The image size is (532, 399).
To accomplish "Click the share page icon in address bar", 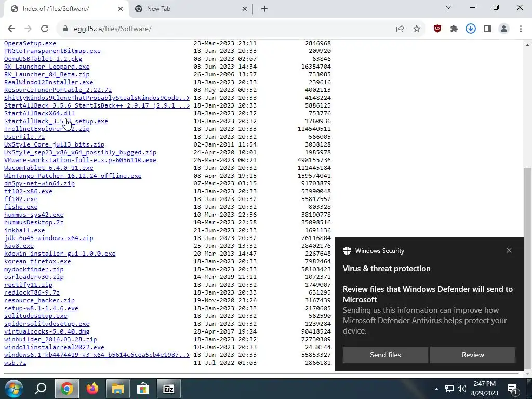I will point(400,29).
